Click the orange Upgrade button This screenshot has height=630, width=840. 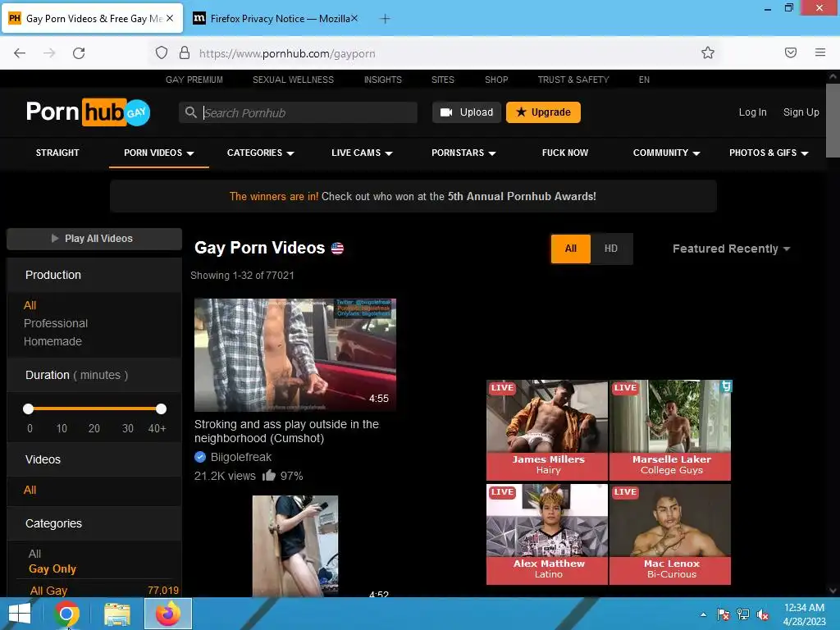[x=543, y=112]
